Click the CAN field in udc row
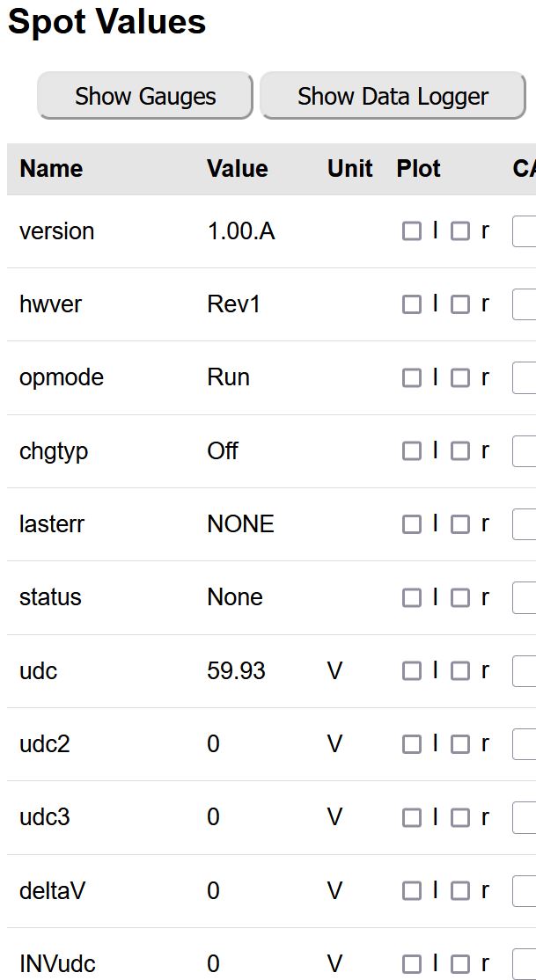Viewport: 536px width, 980px height. pyautogui.click(x=525, y=671)
